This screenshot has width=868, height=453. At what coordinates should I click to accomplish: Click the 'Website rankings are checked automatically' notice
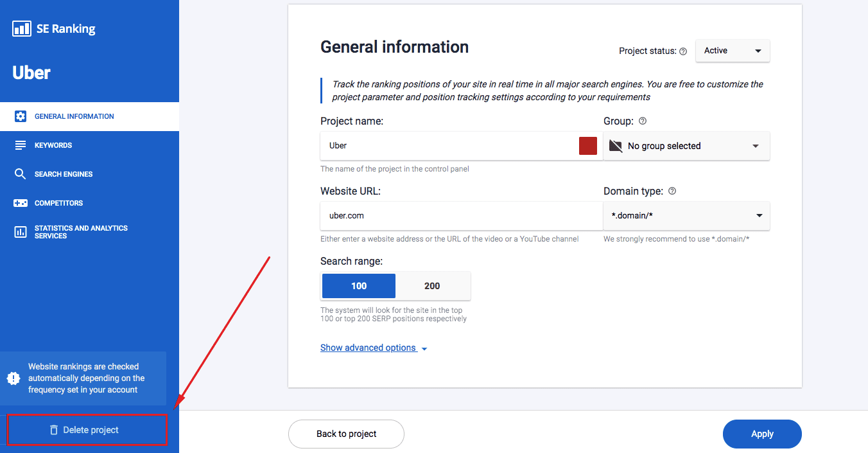[x=83, y=378]
